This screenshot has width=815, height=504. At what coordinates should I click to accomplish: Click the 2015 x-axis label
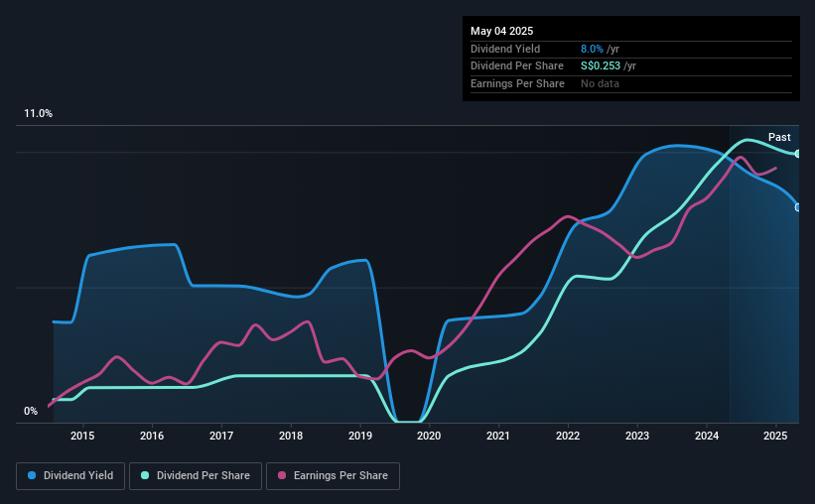point(82,436)
